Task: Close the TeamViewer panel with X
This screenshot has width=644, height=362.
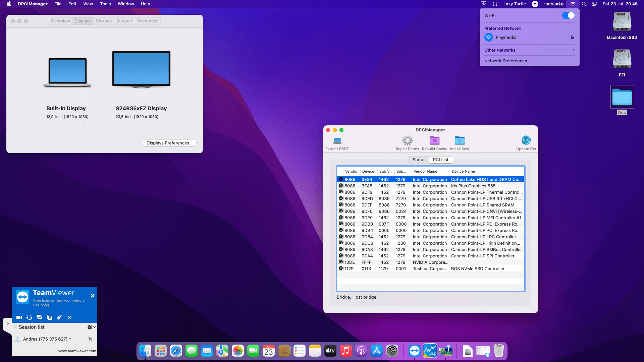Action: 93,296
